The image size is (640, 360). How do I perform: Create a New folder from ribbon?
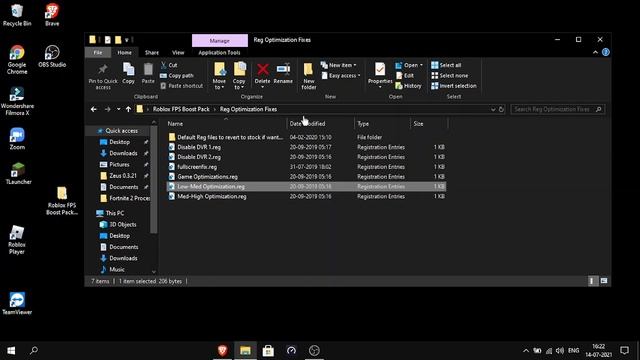click(x=309, y=76)
